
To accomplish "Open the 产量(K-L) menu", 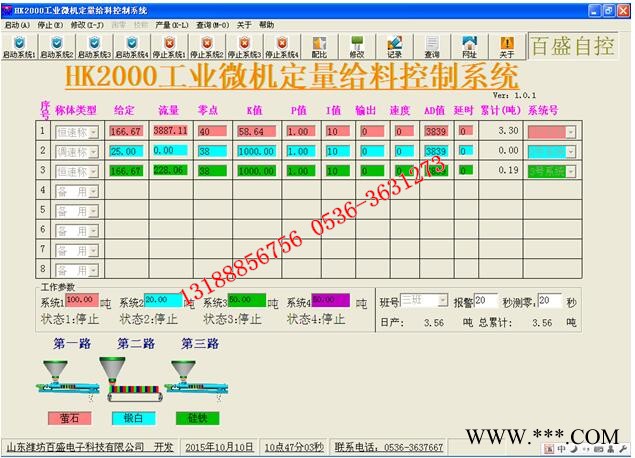I will [x=172, y=25].
